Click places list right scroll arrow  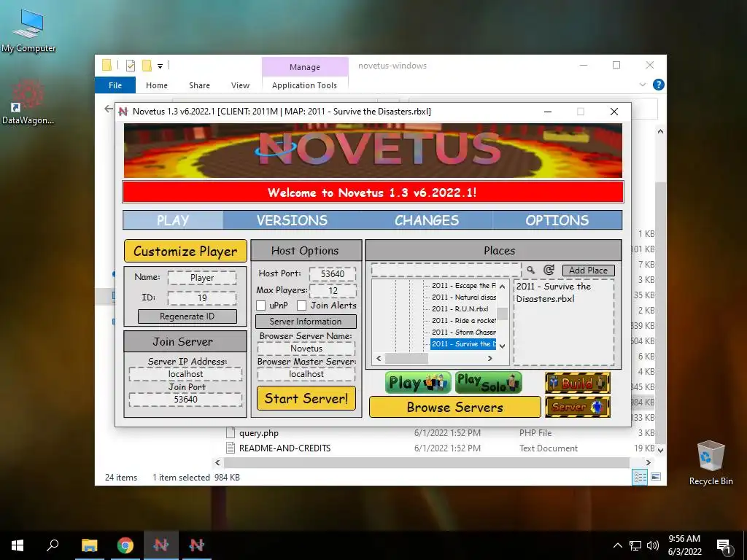pyautogui.click(x=489, y=358)
